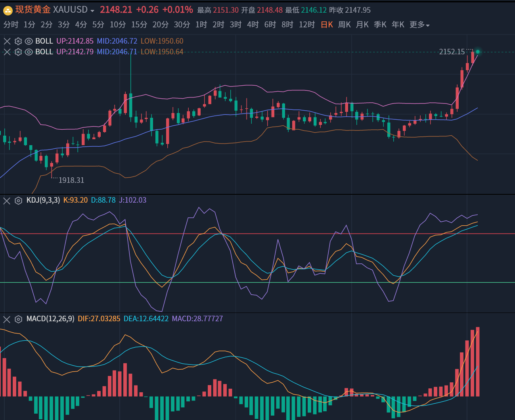The width and height of the screenshot is (515, 420).
Task: Choose the 12时 timeframe tab
Action: [x=307, y=25]
